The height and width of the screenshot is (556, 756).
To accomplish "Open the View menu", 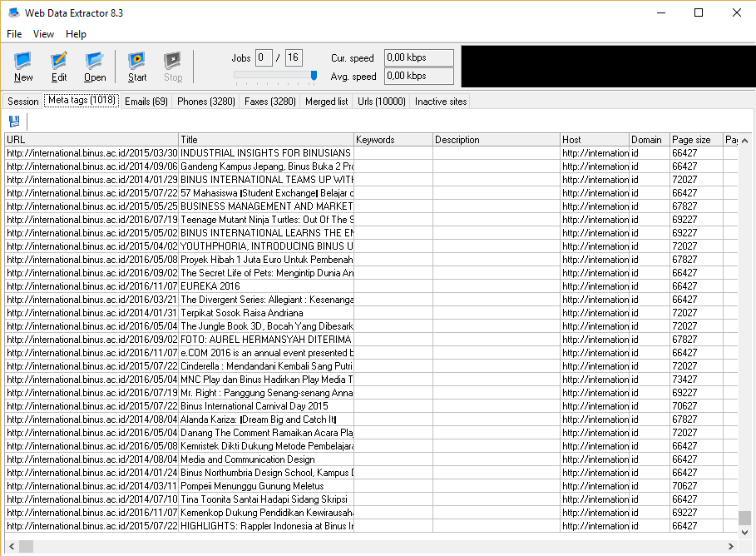I will pyautogui.click(x=43, y=34).
